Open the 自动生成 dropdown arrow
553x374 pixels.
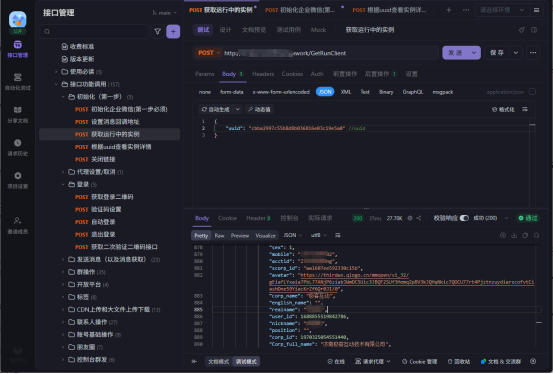tap(237, 109)
